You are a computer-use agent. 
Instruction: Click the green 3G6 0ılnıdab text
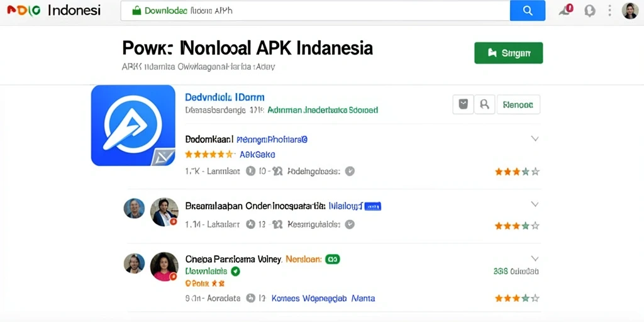click(516, 271)
